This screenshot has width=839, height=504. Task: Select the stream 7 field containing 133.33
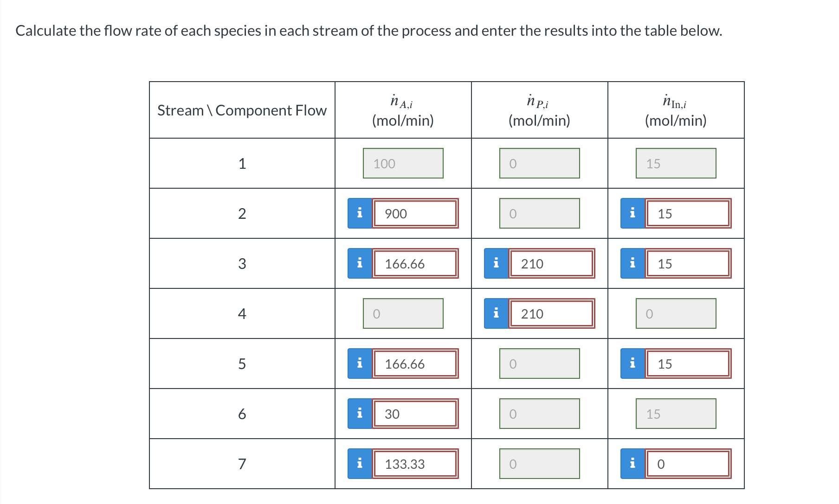(x=415, y=464)
